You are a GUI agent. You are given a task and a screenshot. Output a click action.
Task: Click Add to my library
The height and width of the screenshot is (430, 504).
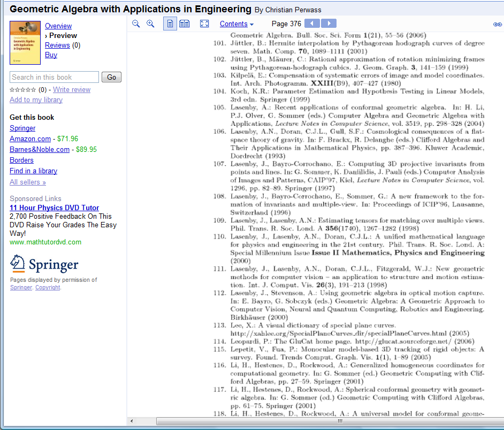tap(36, 100)
